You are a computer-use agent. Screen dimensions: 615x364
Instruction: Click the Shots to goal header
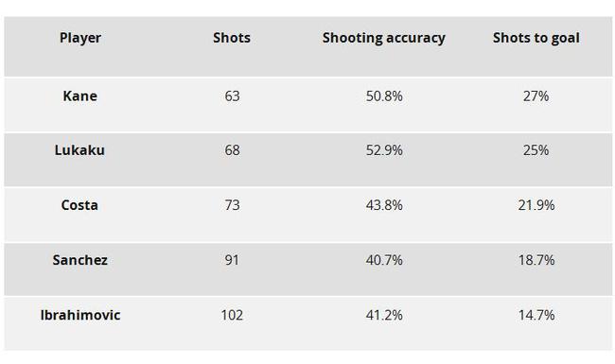pyautogui.click(x=536, y=38)
